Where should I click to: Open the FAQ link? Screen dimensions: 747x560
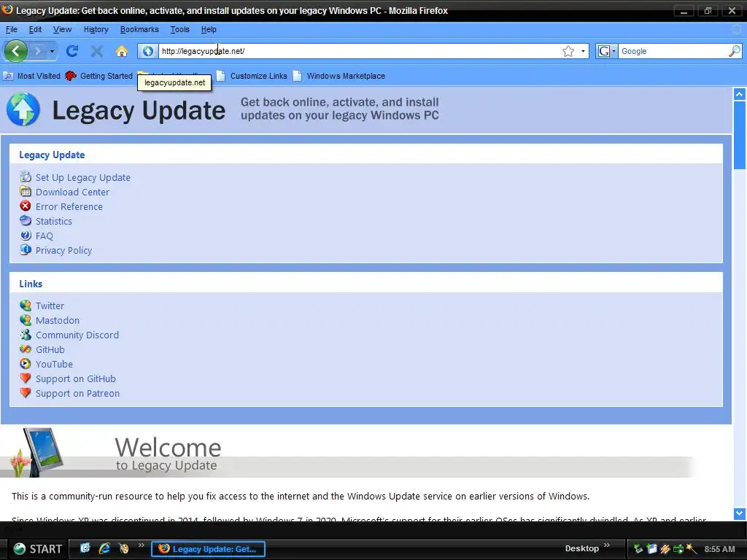click(x=44, y=236)
